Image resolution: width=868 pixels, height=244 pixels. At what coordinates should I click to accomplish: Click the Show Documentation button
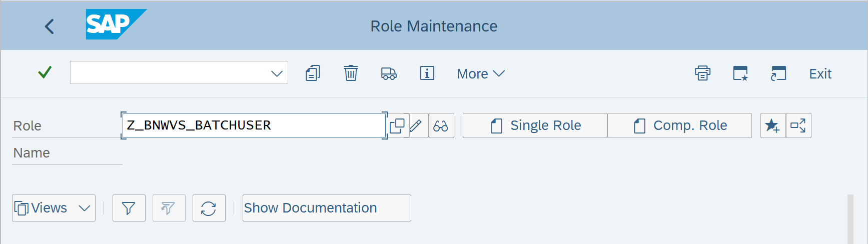327,208
